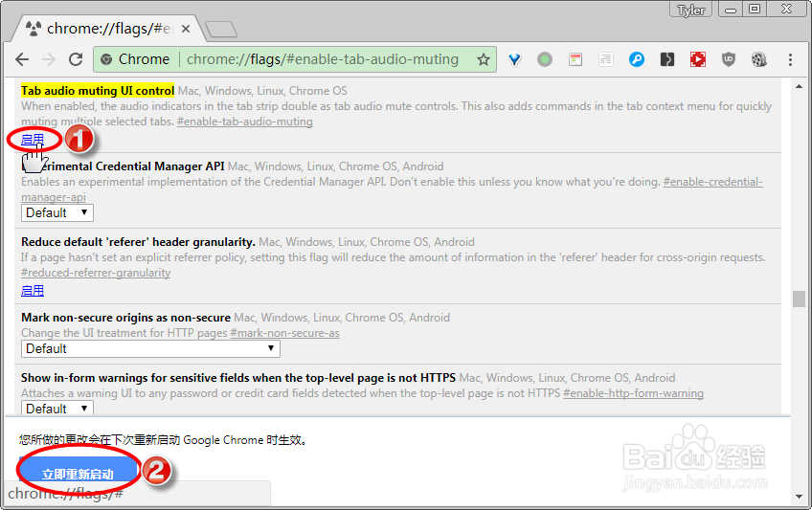Click the 'Show in-form warnings for sensitive fields' heading
This screenshot has width=812, height=510.
click(238, 378)
